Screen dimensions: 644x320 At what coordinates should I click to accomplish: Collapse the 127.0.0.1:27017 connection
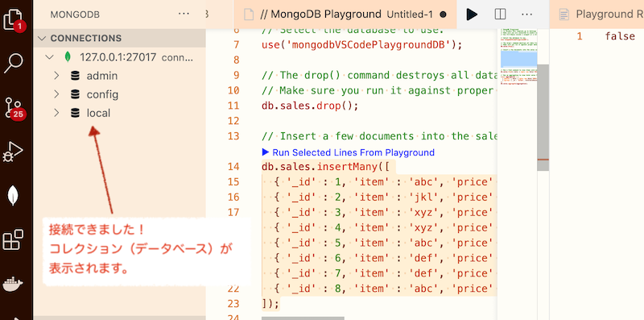pyautogui.click(x=50, y=56)
